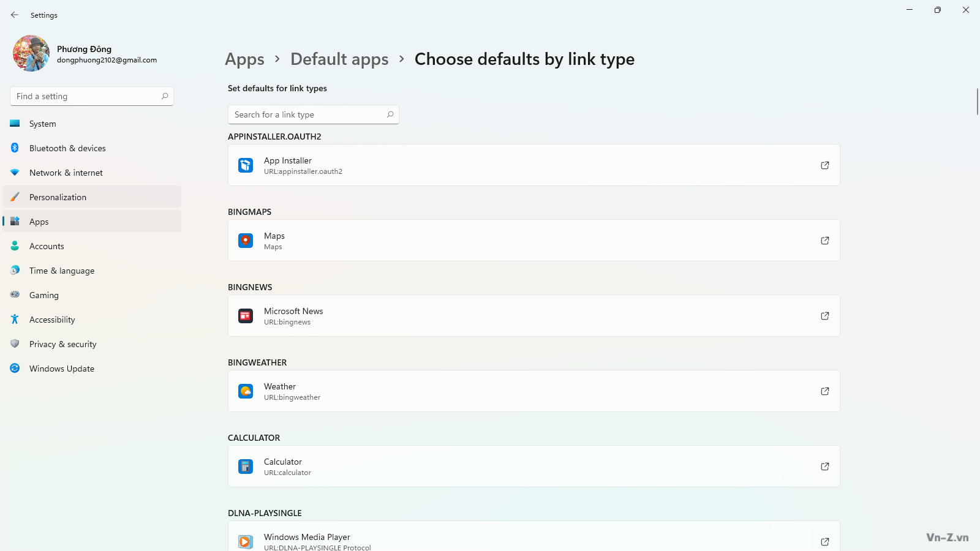Click the Personalization paintbrush icon
The image size is (980, 551).
pos(15,197)
